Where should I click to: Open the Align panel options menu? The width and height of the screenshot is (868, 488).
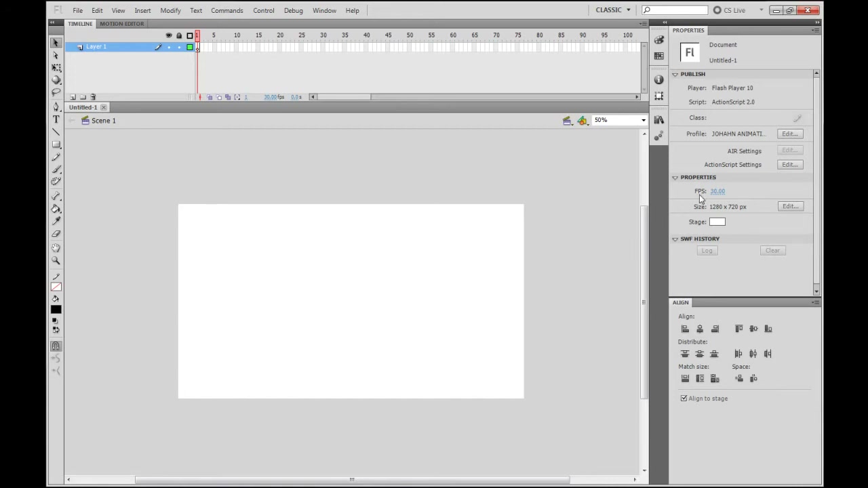tap(815, 302)
